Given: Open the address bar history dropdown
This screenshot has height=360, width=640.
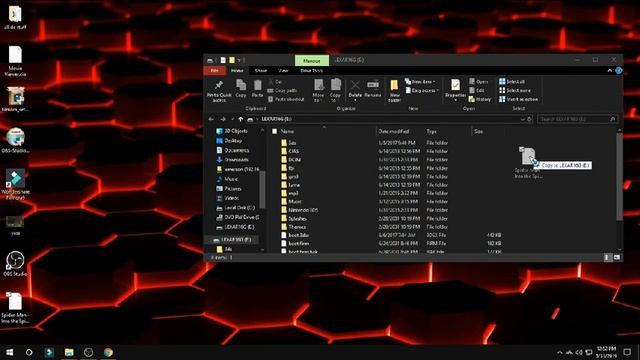Looking at the screenshot, I should pyautogui.click(x=522, y=119).
